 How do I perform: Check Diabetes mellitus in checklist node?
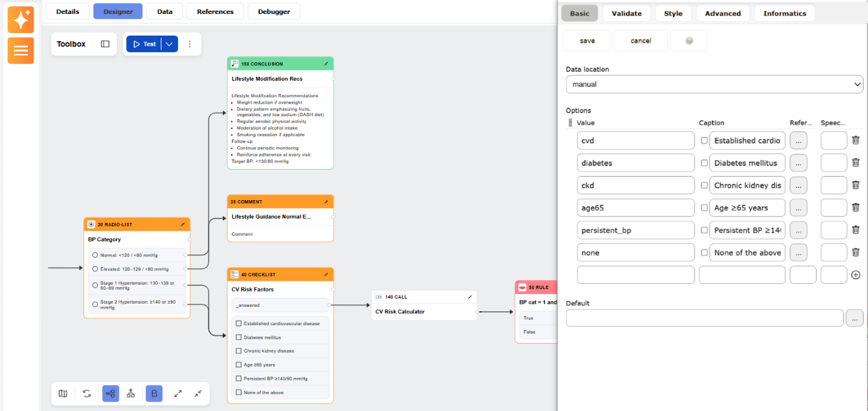(x=239, y=337)
